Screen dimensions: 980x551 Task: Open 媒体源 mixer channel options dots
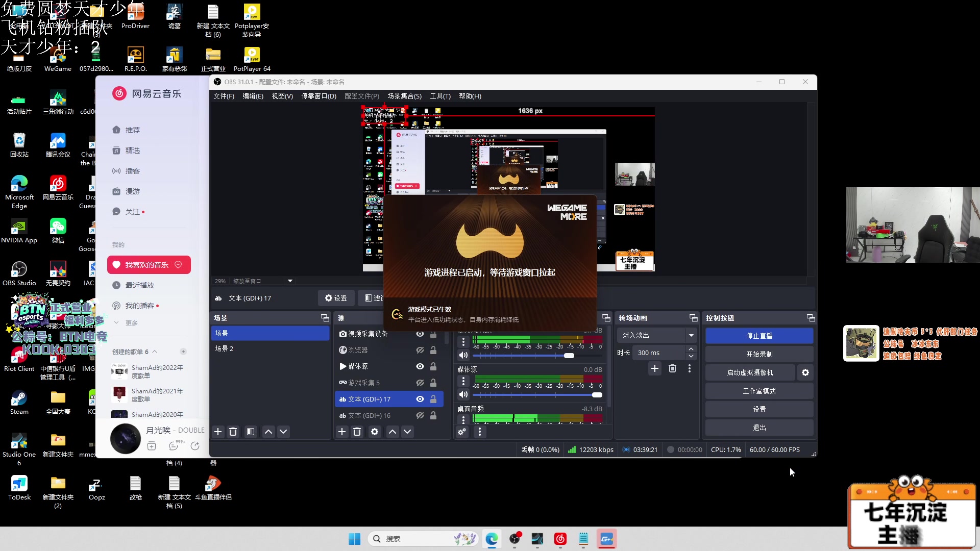pos(463,381)
